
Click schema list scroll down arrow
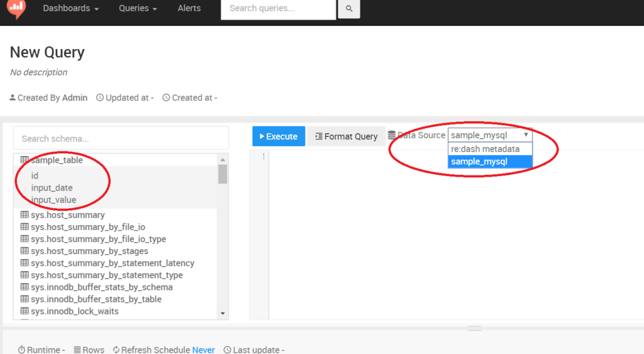223,313
